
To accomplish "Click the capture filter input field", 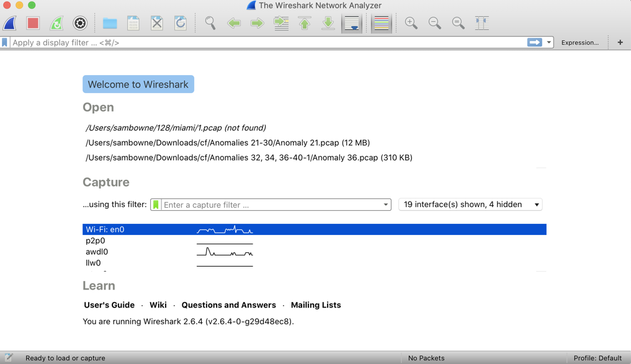I will click(271, 204).
